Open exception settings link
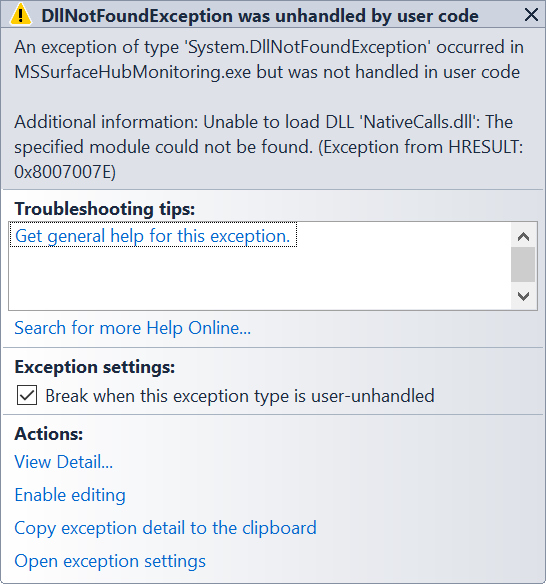Image resolution: width=546 pixels, height=584 pixels. [x=110, y=561]
